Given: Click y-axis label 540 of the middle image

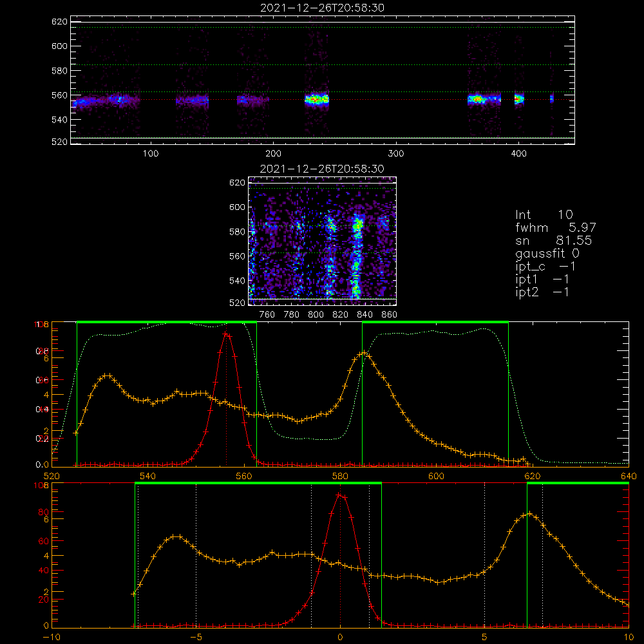Looking at the screenshot, I should tap(237, 281).
